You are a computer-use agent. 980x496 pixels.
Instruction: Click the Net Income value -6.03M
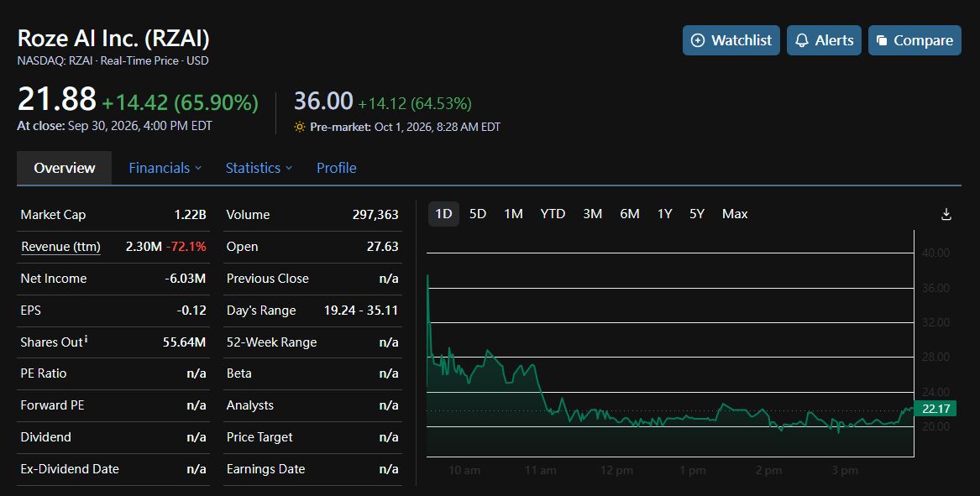pos(185,279)
